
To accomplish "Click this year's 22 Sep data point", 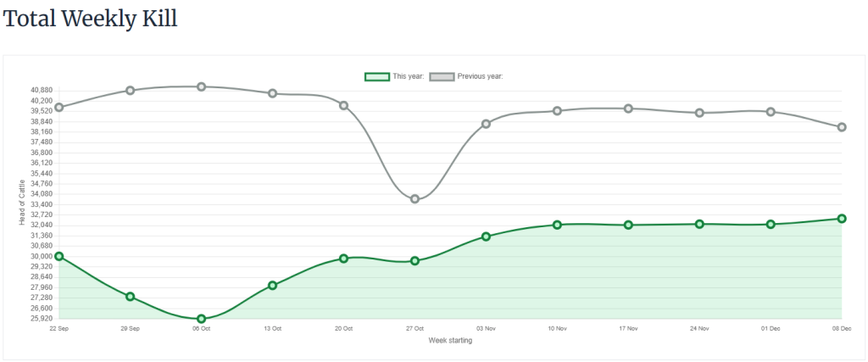I will point(58,256).
